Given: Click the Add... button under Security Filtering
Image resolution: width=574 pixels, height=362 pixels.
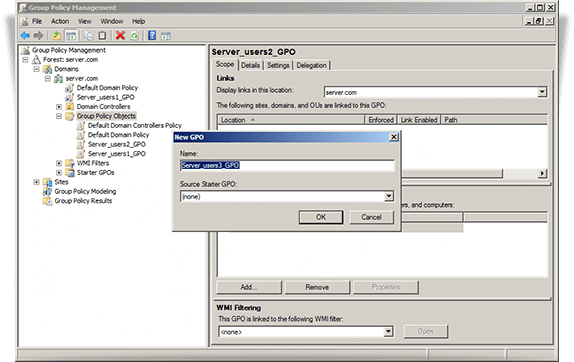Looking at the screenshot, I should 249,287.
